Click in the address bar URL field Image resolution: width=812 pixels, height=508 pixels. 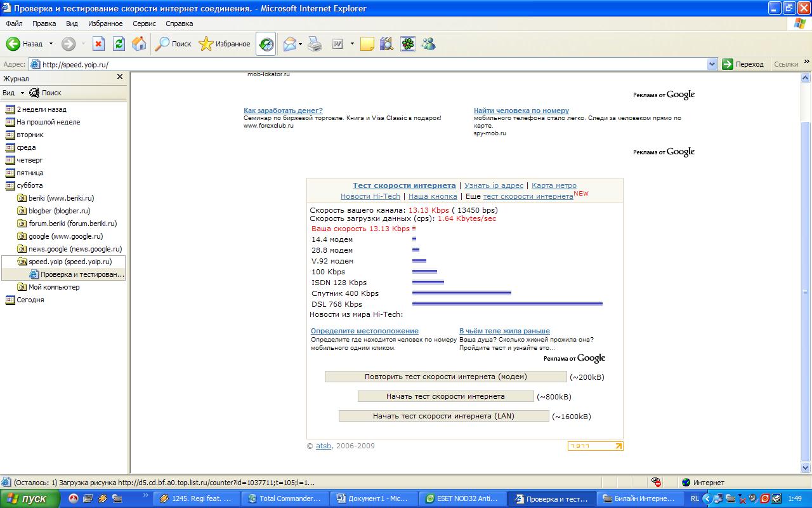(x=368, y=64)
